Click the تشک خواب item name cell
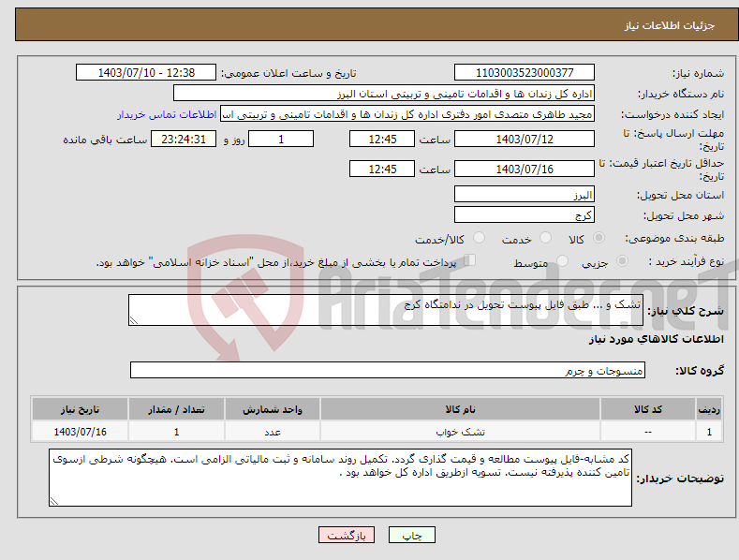This screenshot has height=560, width=739. [460, 432]
